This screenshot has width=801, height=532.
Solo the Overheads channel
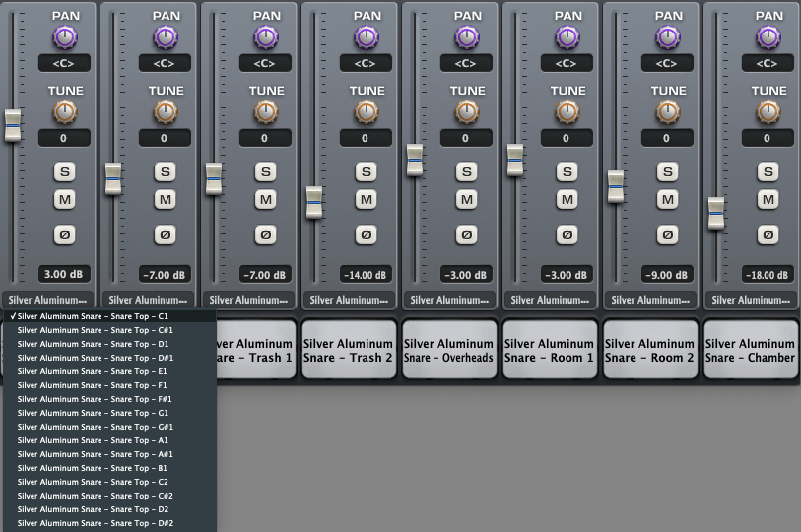coord(466,171)
